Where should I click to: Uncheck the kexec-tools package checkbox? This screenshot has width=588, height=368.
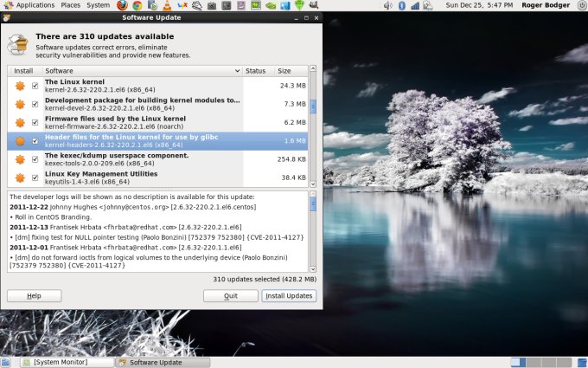click(35, 159)
